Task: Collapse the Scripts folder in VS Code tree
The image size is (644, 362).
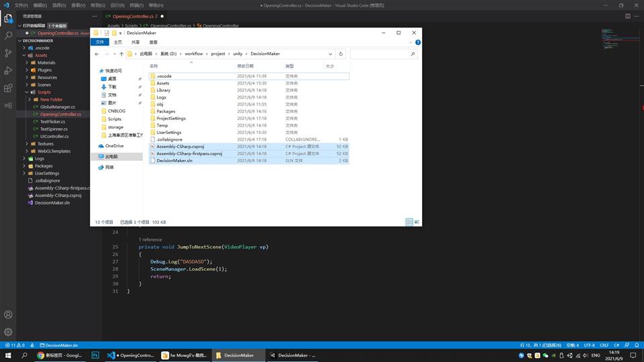Action: point(27,93)
